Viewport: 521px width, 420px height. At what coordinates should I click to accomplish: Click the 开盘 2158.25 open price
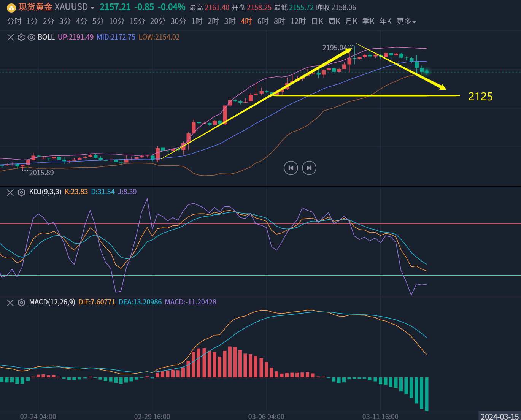click(x=252, y=8)
